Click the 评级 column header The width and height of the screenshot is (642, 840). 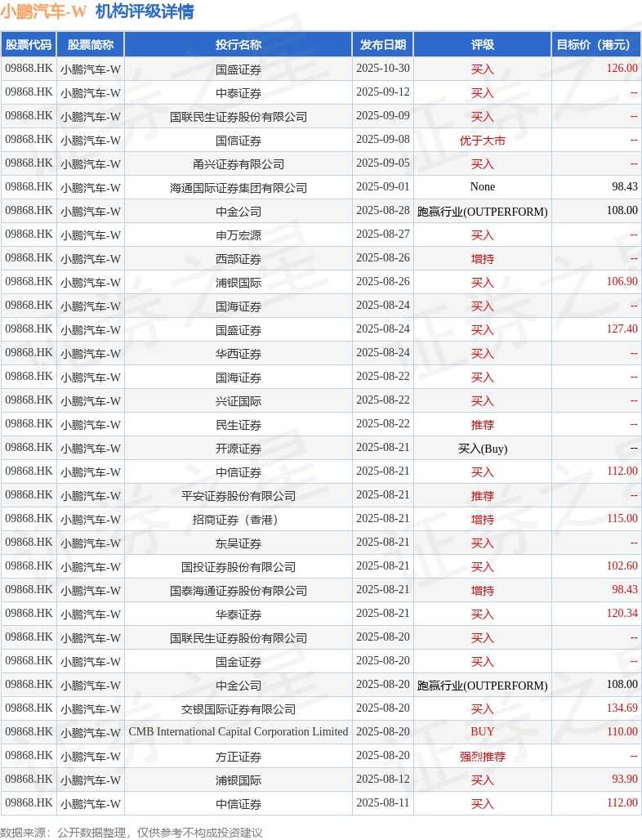(x=483, y=45)
